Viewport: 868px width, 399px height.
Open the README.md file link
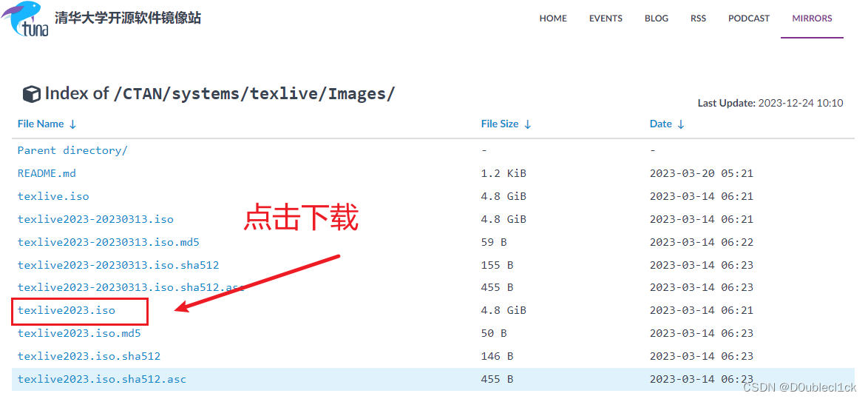[x=47, y=173]
